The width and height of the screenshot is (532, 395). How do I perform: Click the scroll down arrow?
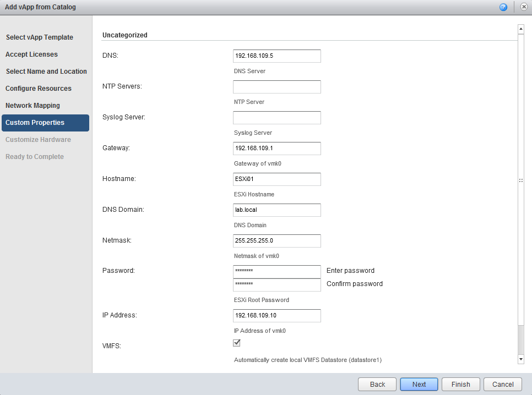coord(520,359)
